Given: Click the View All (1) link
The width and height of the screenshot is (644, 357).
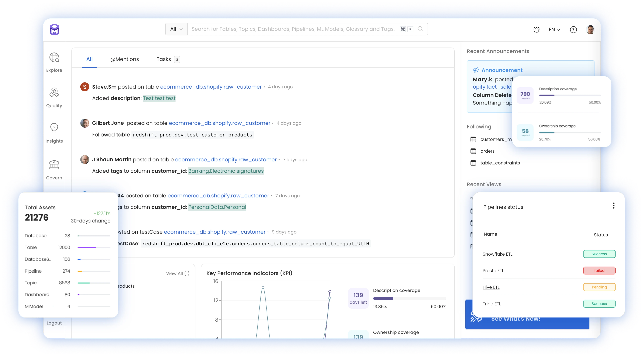Looking at the screenshot, I should tap(178, 273).
